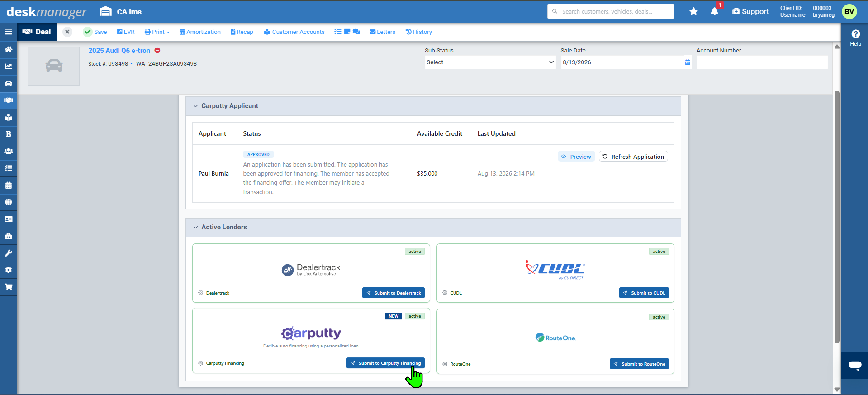The height and width of the screenshot is (395, 868).
Task: Open the Sub-Status Select dropdown
Action: click(490, 62)
